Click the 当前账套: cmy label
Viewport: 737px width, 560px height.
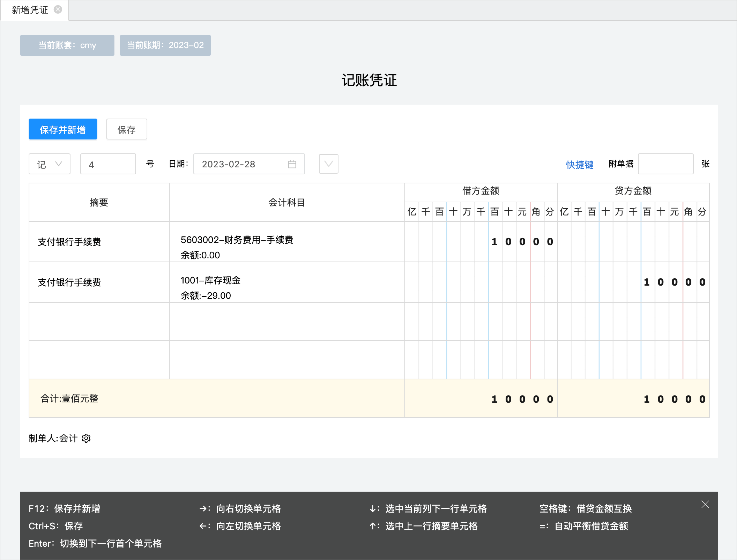coord(67,45)
